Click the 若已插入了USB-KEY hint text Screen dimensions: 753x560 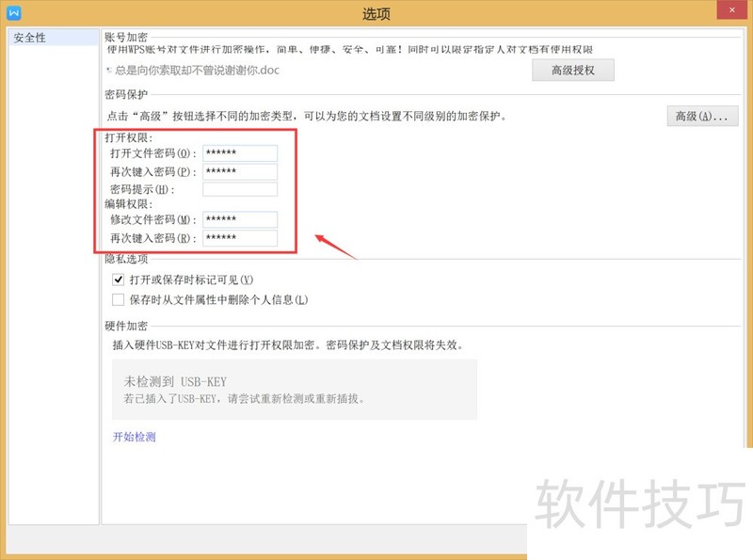(x=244, y=399)
